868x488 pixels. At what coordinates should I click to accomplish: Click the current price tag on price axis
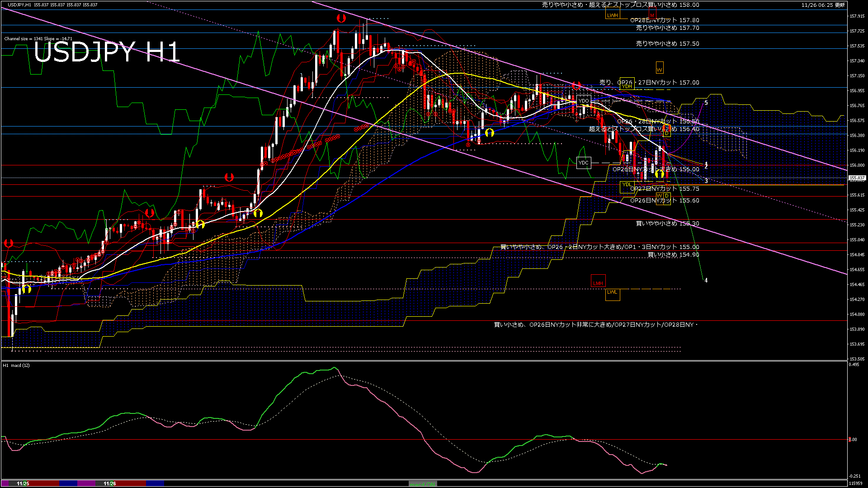pos(857,178)
